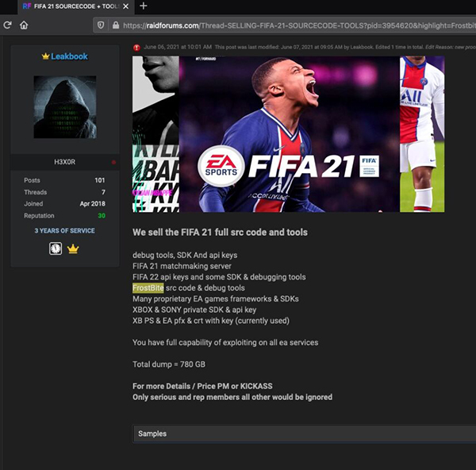Close the FIFA 21 SOURCECODE tab
This screenshot has width=476, height=470.
(x=125, y=6)
